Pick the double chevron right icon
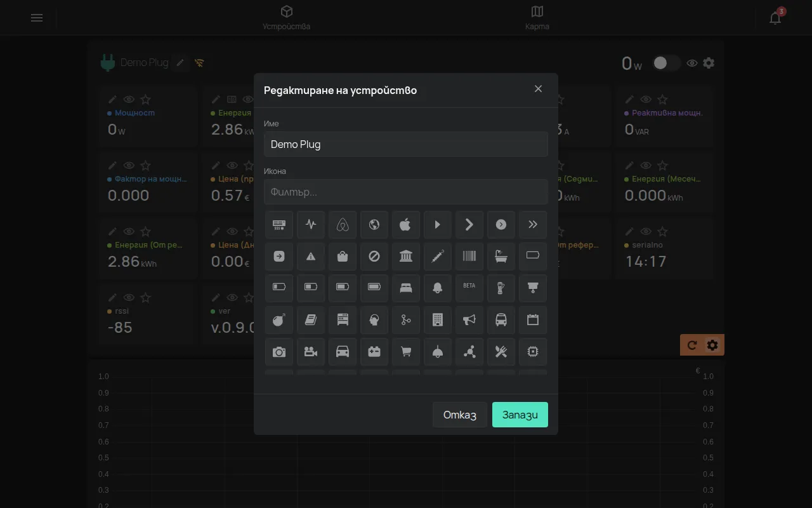Image resolution: width=812 pixels, height=508 pixels. coord(533,224)
